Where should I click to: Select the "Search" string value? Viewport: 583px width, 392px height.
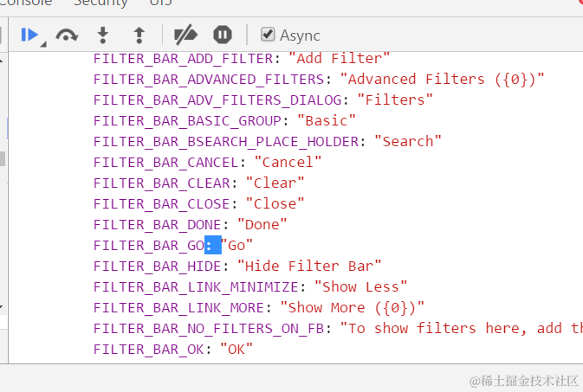(x=408, y=142)
